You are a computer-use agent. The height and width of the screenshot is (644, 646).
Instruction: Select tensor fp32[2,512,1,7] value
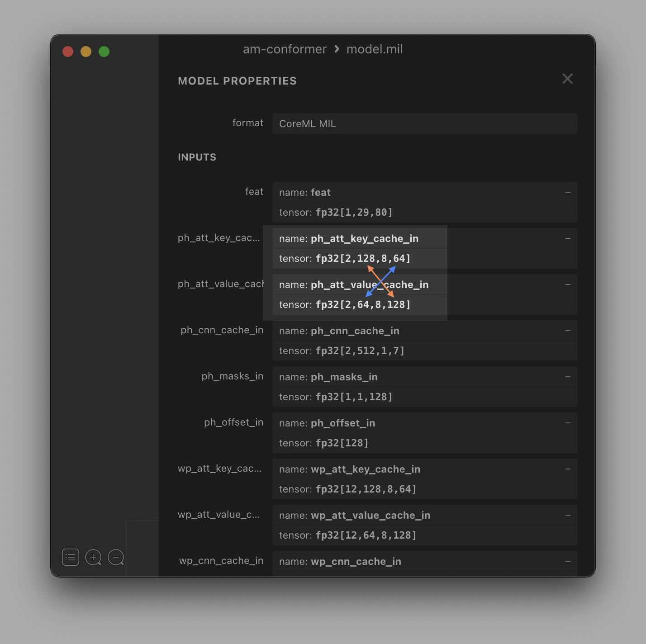coord(360,350)
